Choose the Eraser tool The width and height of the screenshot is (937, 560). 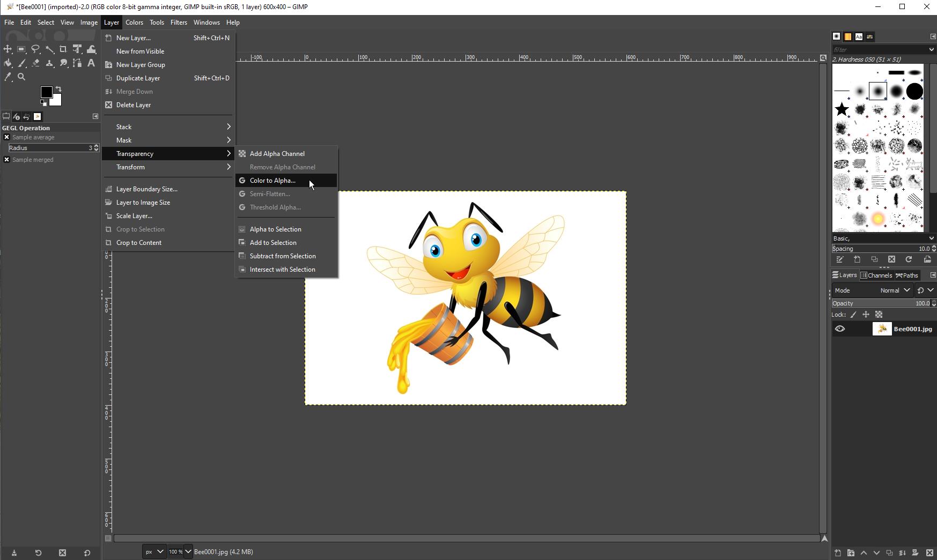[35, 63]
